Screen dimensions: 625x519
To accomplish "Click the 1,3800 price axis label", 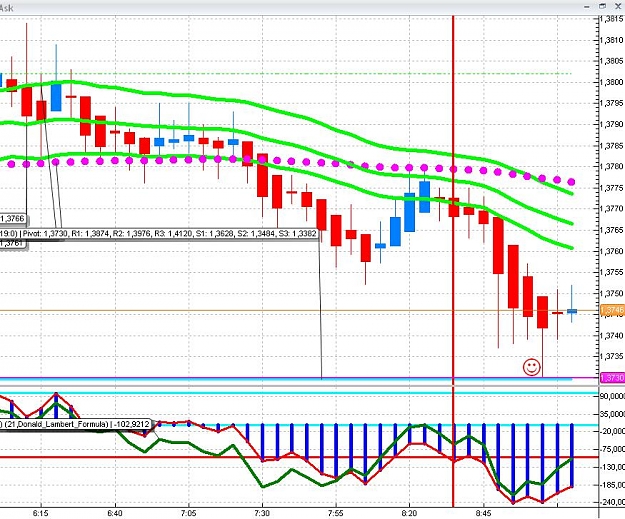I will (x=613, y=82).
